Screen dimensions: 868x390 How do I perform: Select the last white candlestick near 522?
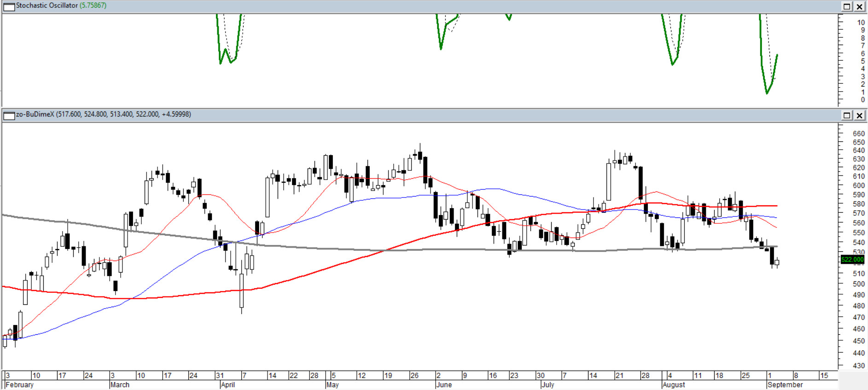click(777, 262)
